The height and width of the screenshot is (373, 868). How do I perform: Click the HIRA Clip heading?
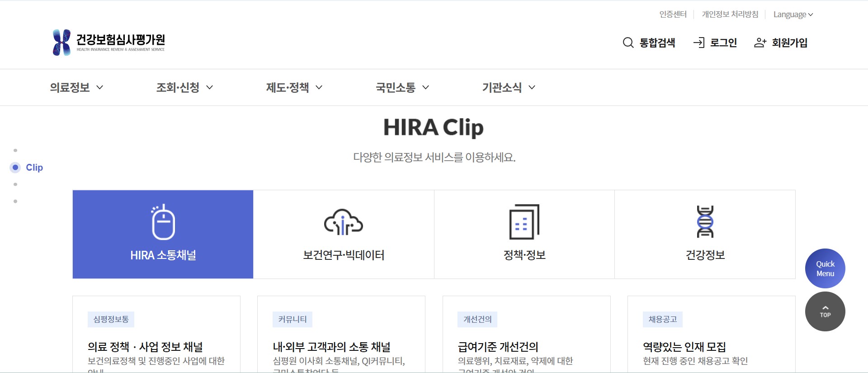pyautogui.click(x=434, y=128)
